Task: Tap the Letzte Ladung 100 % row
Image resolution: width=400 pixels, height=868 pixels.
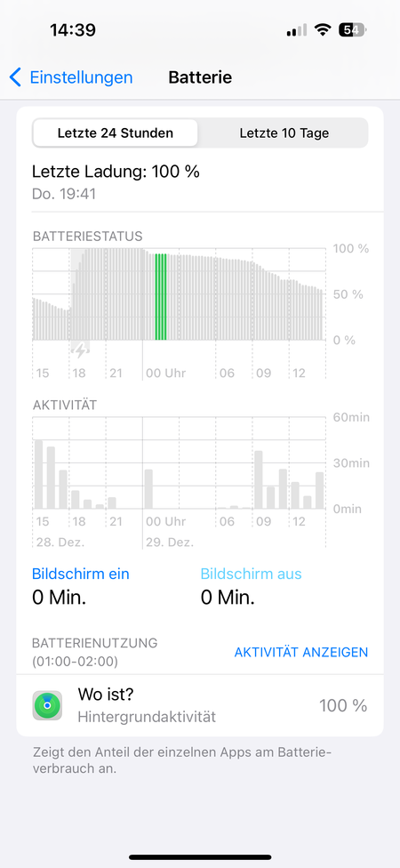Action: point(200,181)
